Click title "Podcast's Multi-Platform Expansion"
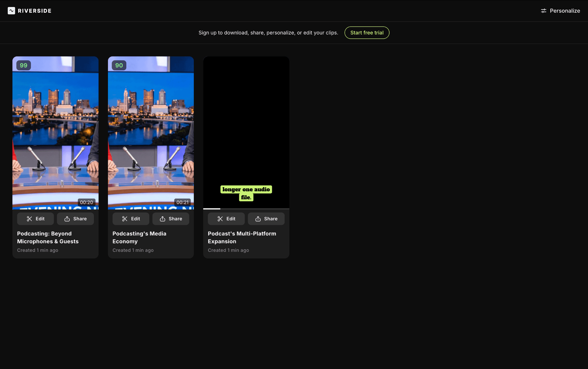The image size is (588, 369). 242,237
